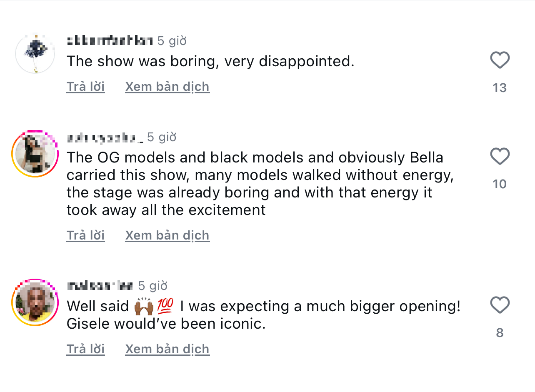Open avatar of the "OG models" commenter
This screenshot has height=392, width=535.
point(35,153)
